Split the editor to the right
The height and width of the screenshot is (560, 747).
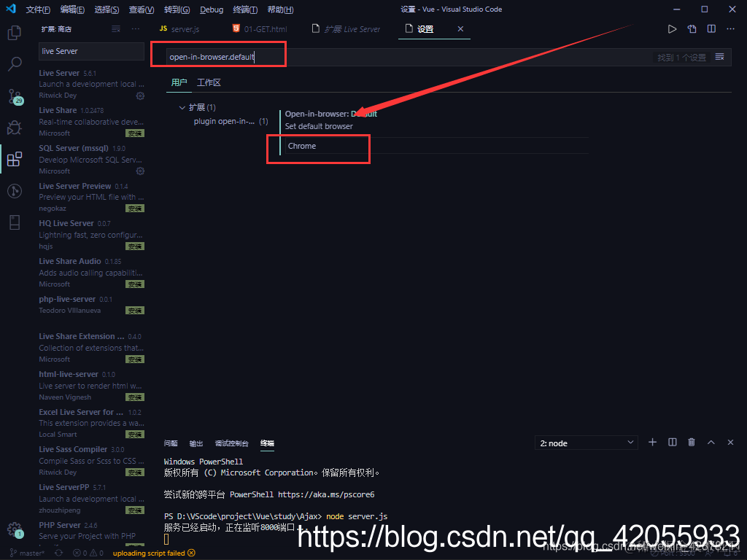(x=711, y=29)
